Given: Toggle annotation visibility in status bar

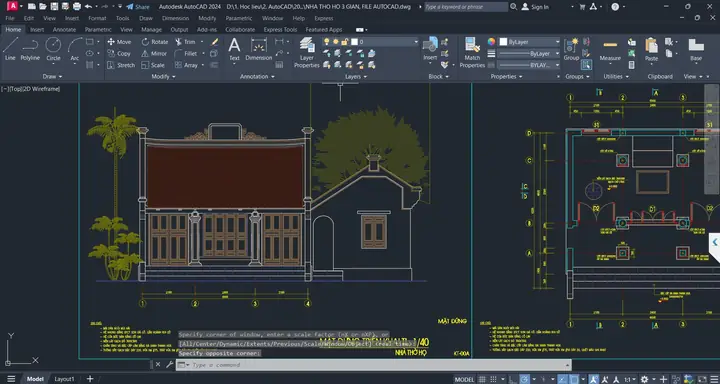Looking at the screenshot, I should [x=593, y=379].
